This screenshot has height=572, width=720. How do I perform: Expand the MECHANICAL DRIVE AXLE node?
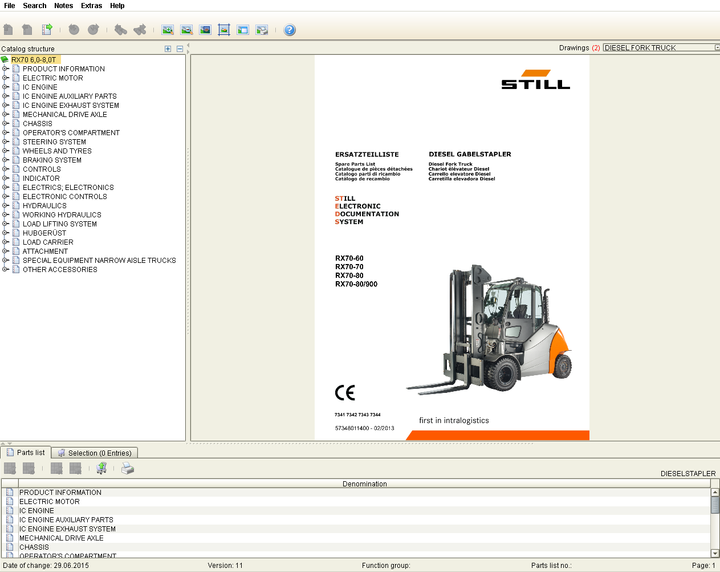point(5,114)
